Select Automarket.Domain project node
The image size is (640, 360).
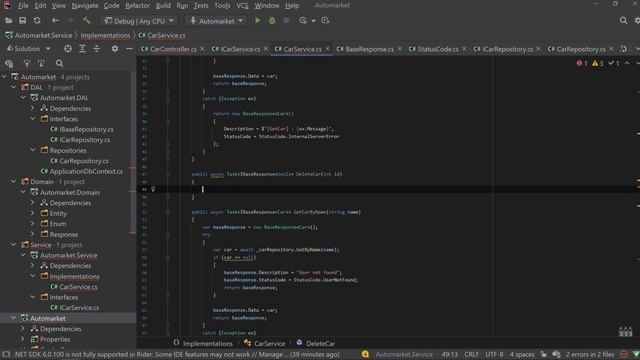click(65, 192)
